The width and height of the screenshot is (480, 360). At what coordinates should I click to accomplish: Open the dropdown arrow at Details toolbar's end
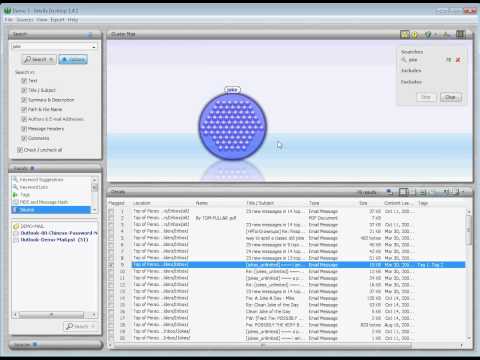tap(464, 192)
